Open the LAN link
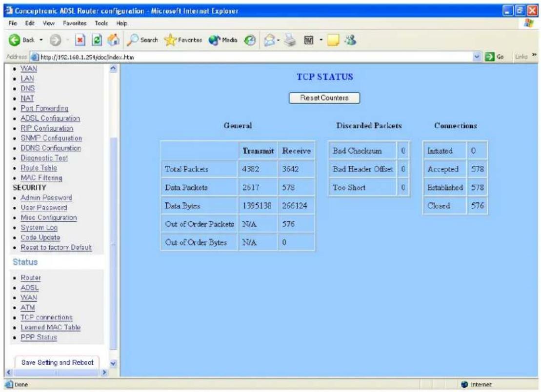 click(27, 78)
